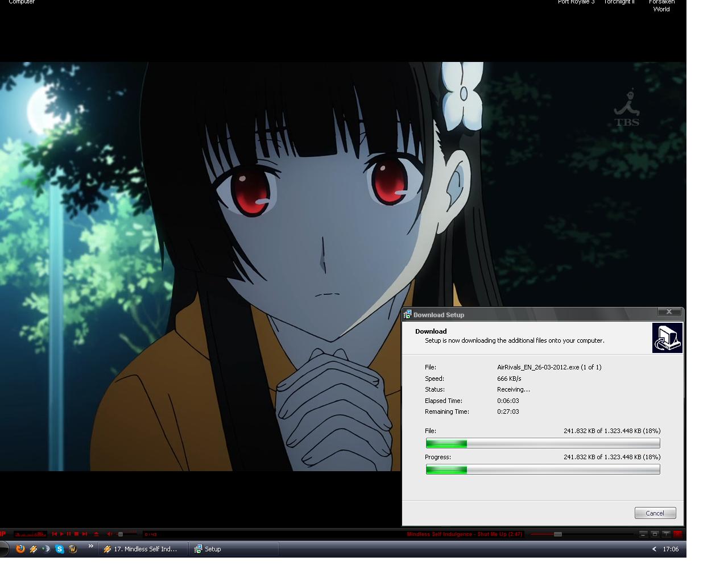Launch Firefox from the quick launch bar
Viewport: 728px width, 582px height.
(20, 549)
